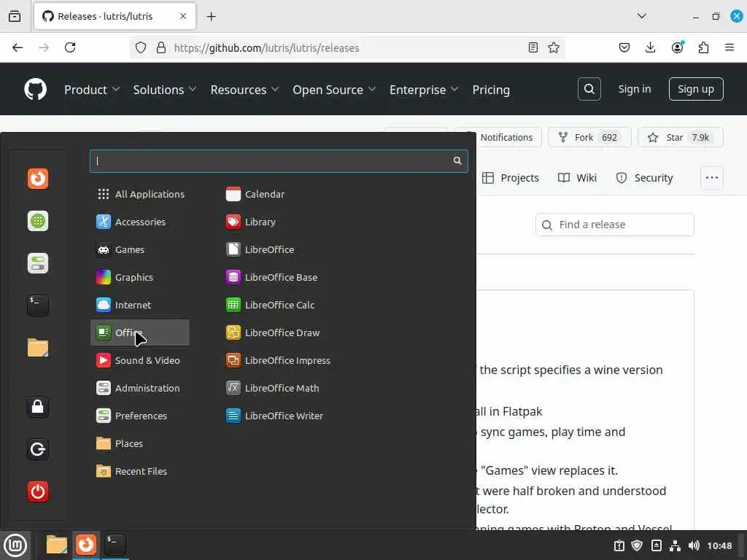Click the Linux Mint menu button
The image size is (747, 560).
15,545
